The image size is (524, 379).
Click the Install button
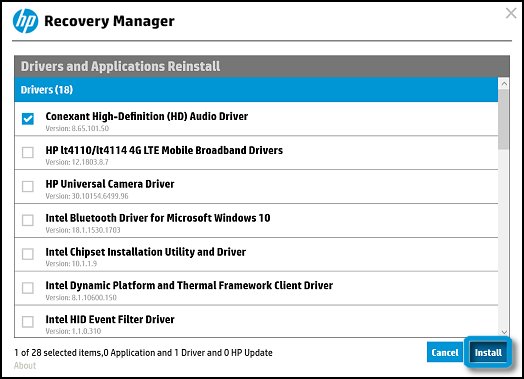(x=488, y=352)
